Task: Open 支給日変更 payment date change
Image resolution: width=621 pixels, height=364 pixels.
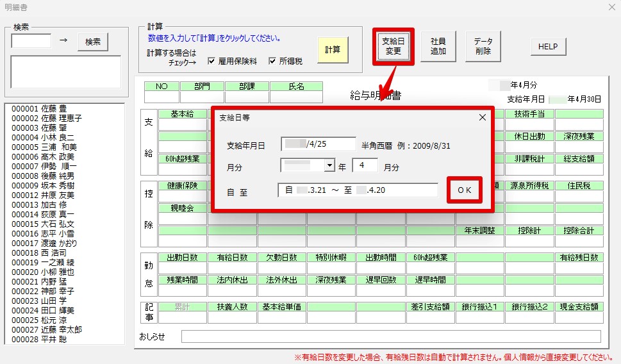Action: click(x=392, y=45)
